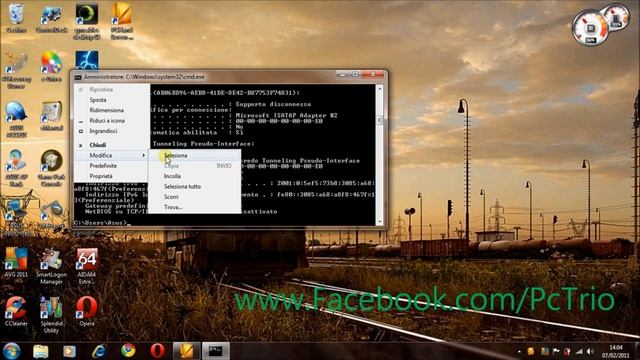Click the cmd scrollbar down arrow
Image resolution: width=640 pixels, height=360 pixels.
379,221
